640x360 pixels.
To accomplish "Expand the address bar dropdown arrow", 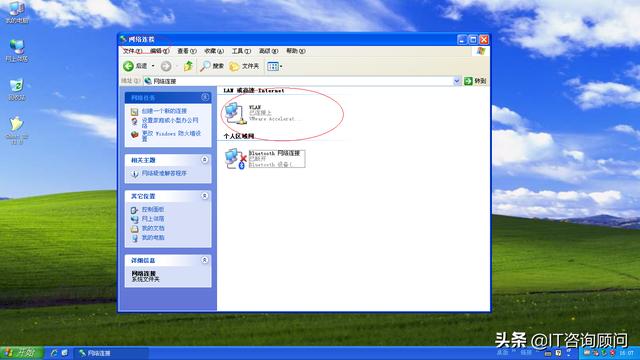I will pyautogui.click(x=457, y=81).
